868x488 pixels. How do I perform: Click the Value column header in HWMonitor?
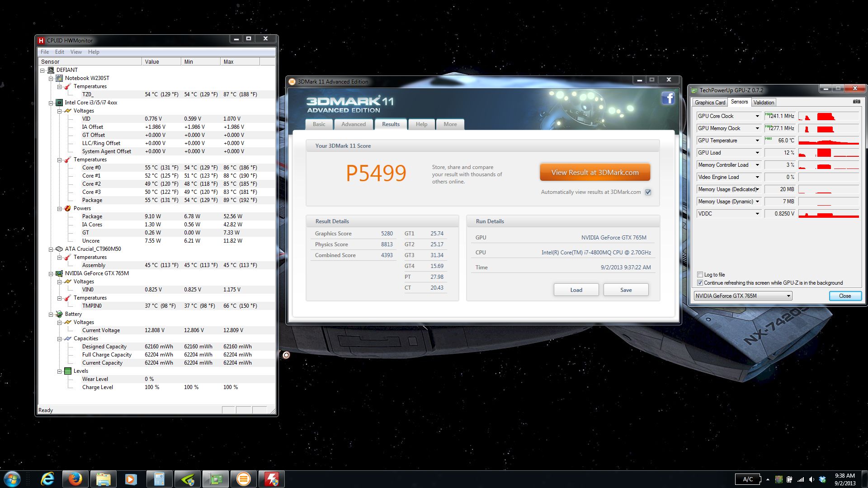click(161, 61)
